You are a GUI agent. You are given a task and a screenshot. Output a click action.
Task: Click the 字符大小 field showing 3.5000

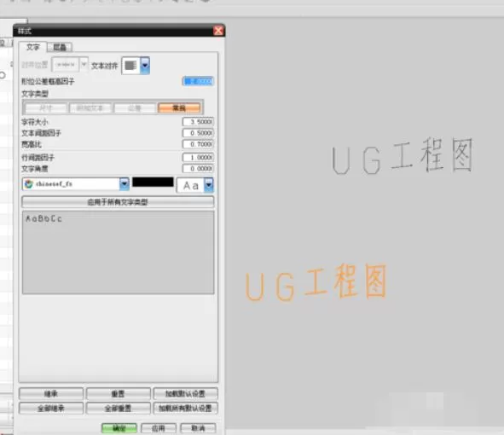coord(198,121)
